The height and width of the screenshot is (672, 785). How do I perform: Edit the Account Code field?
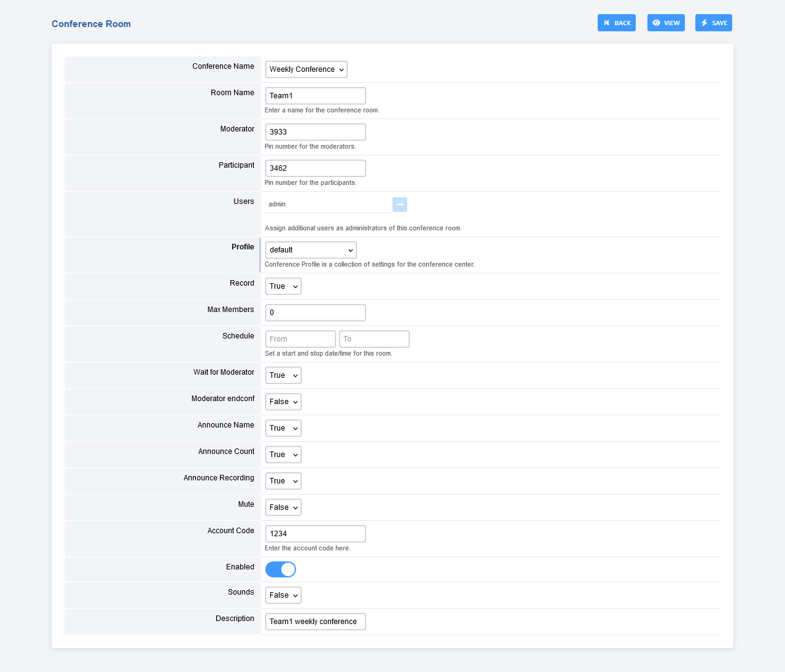(315, 534)
